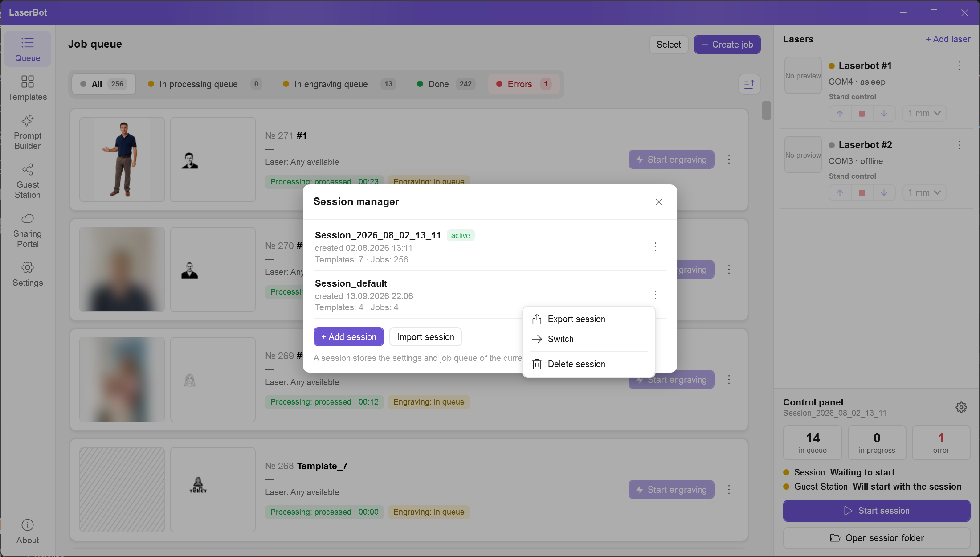
Task: Move Laserbot #1 stand down
Action: [884, 114]
